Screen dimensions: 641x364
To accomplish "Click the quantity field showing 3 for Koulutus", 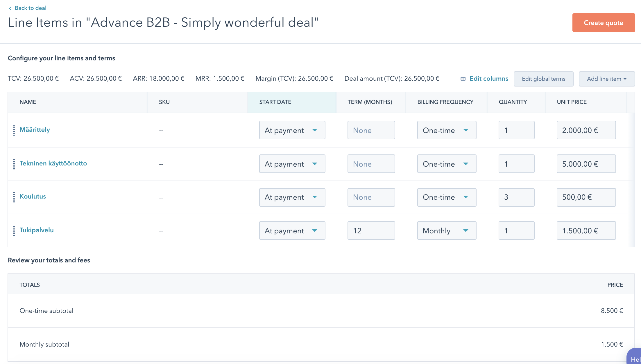I will pyautogui.click(x=516, y=197).
